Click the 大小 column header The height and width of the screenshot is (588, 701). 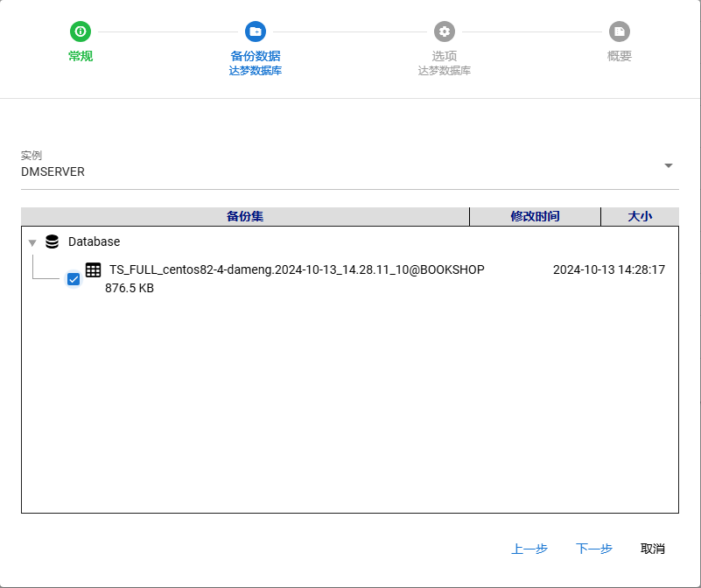tap(640, 216)
